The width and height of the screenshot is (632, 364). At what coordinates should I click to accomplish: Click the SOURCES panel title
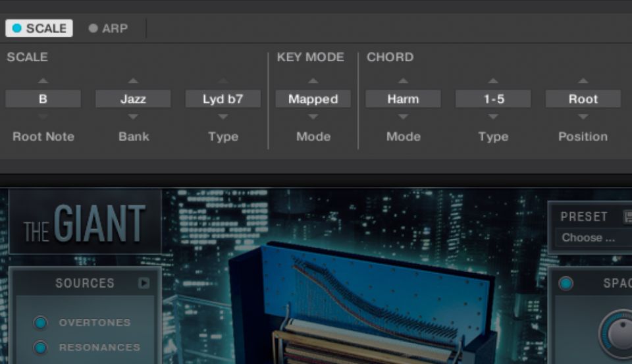click(85, 283)
